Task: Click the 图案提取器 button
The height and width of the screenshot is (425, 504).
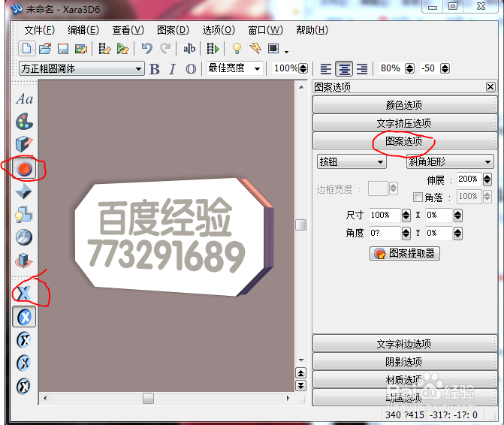Action: 405,253
